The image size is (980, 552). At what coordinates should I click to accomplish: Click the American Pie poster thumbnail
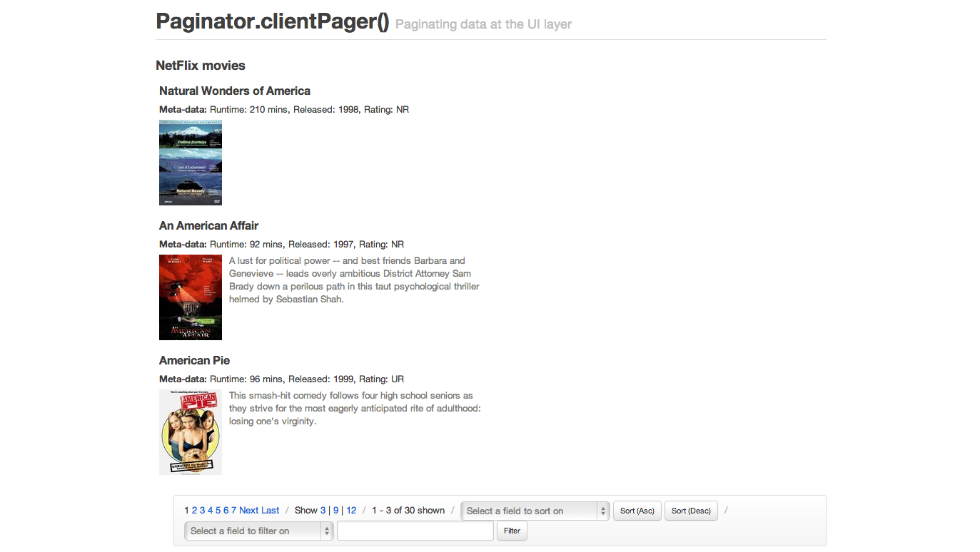pyautogui.click(x=191, y=432)
